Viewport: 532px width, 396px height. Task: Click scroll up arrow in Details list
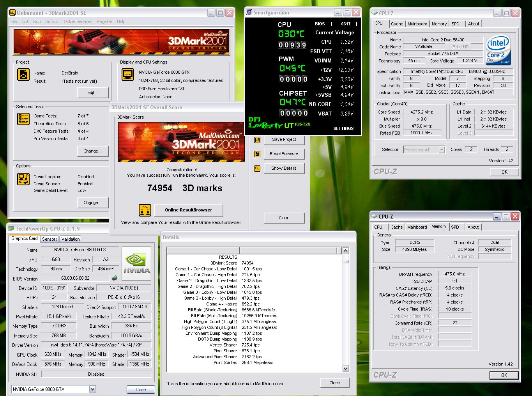(345, 250)
